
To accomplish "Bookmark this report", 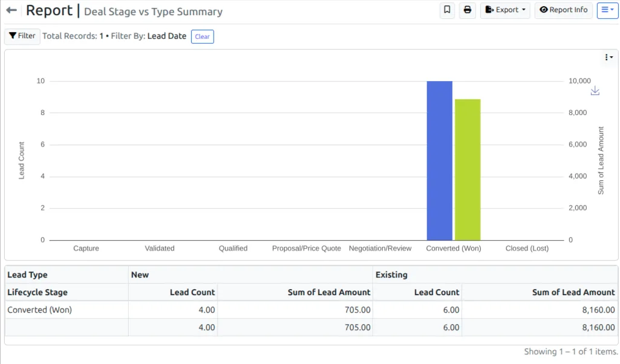I will [x=447, y=10].
